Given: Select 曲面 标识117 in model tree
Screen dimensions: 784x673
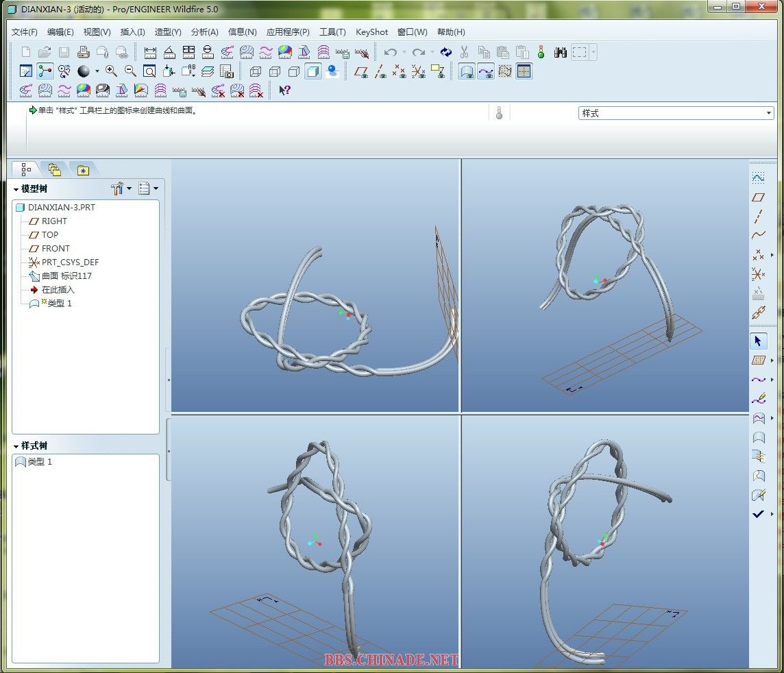Looking at the screenshot, I should point(66,276).
